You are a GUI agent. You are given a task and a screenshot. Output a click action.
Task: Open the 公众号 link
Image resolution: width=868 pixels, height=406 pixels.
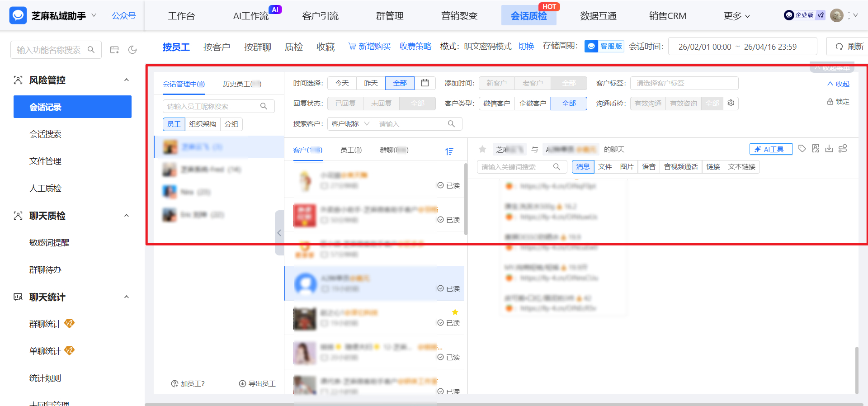(123, 16)
